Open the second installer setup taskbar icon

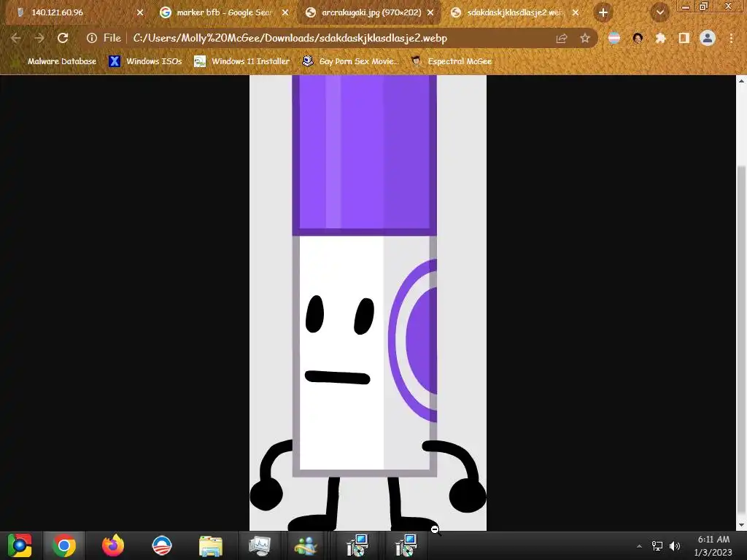(x=406, y=545)
